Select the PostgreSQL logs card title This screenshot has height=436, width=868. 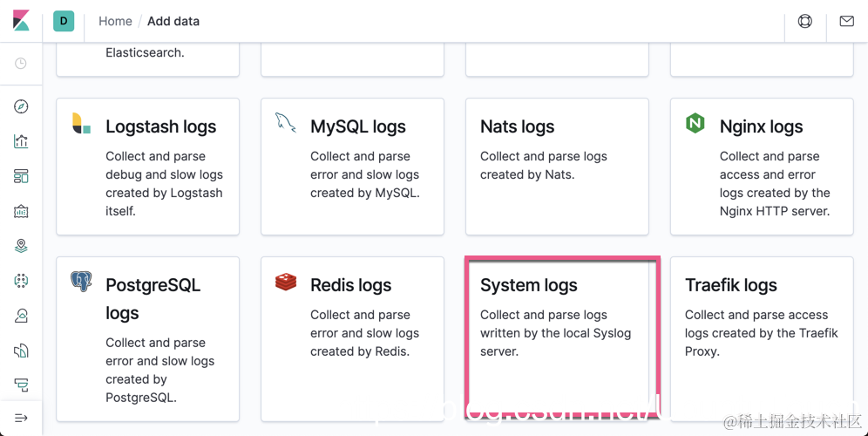153,299
